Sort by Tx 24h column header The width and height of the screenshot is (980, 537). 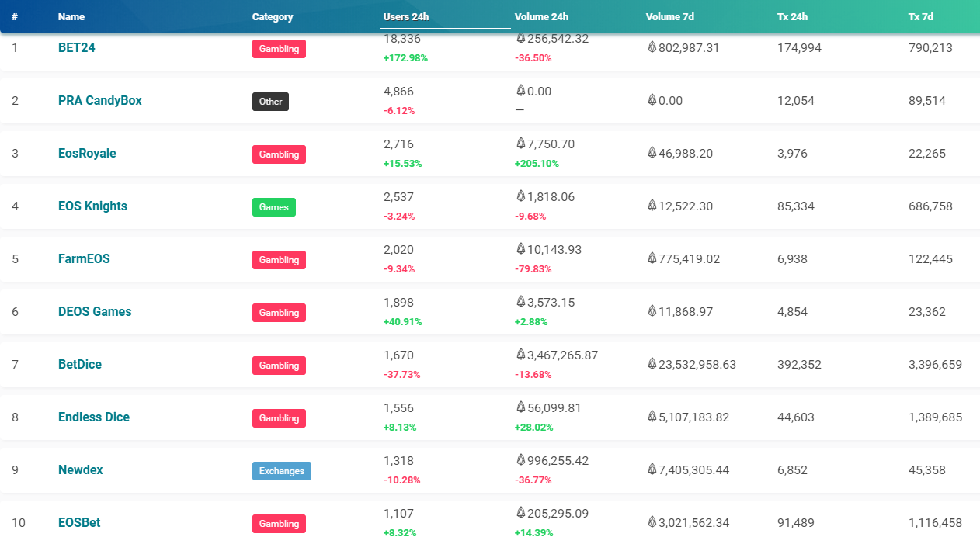(x=793, y=16)
